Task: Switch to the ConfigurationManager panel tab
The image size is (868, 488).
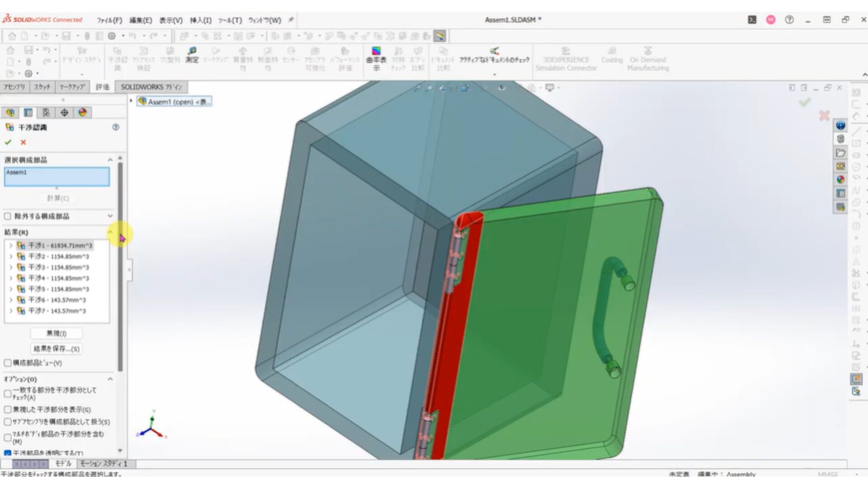Action: (x=46, y=113)
